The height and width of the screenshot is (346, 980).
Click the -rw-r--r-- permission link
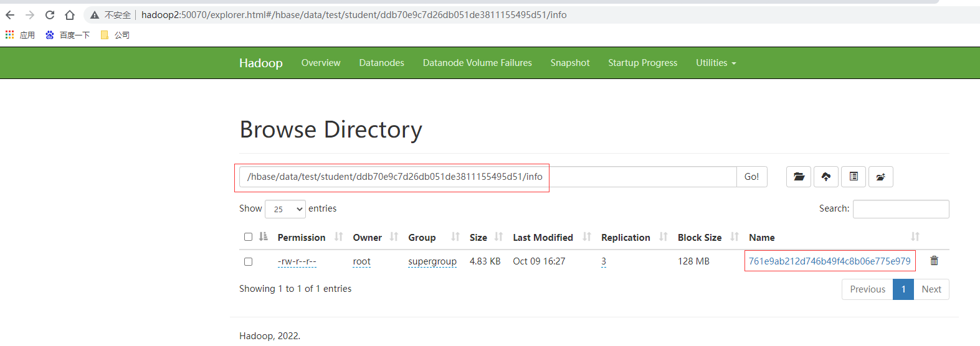pos(297,261)
